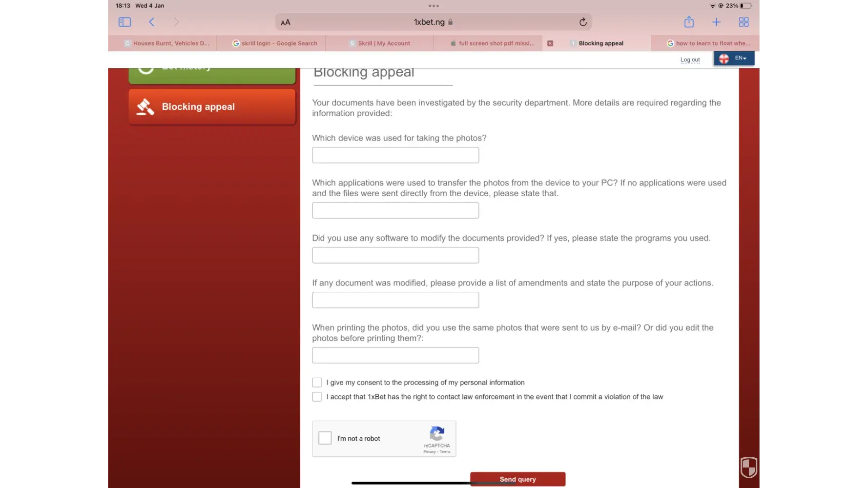Toggle the Safari sidebar icon
Image resolution: width=868 pixels, height=488 pixels.
pyautogui.click(x=124, y=22)
